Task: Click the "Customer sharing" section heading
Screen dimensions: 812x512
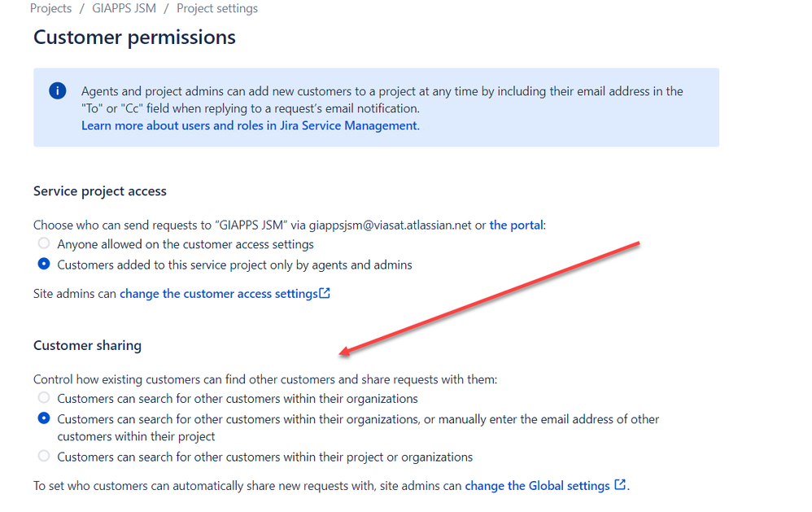Action: click(87, 346)
